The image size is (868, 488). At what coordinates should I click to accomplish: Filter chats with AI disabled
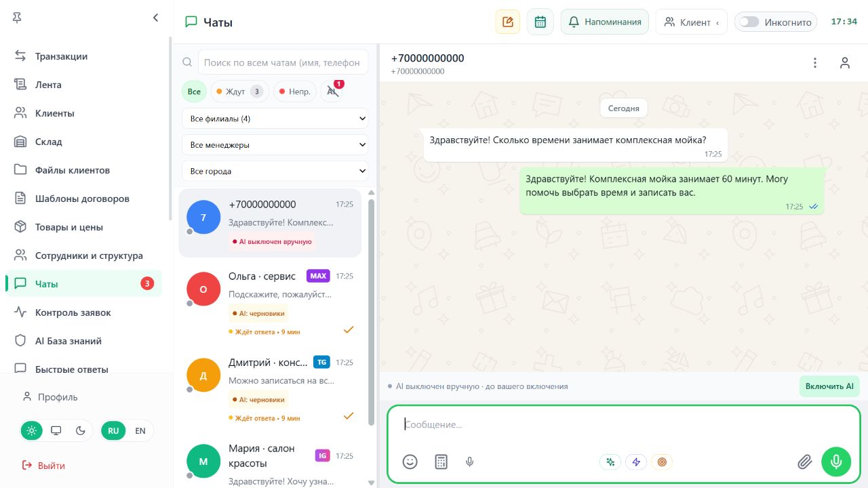[x=332, y=91]
